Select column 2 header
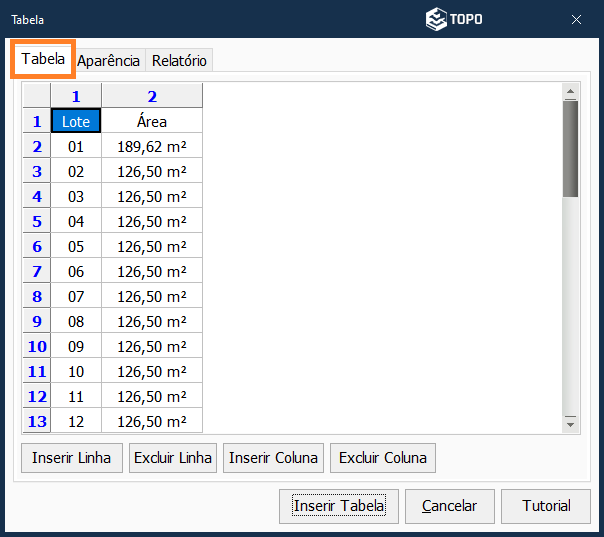The width and height of the screenshot is (604, 537). tap(152, 96)
